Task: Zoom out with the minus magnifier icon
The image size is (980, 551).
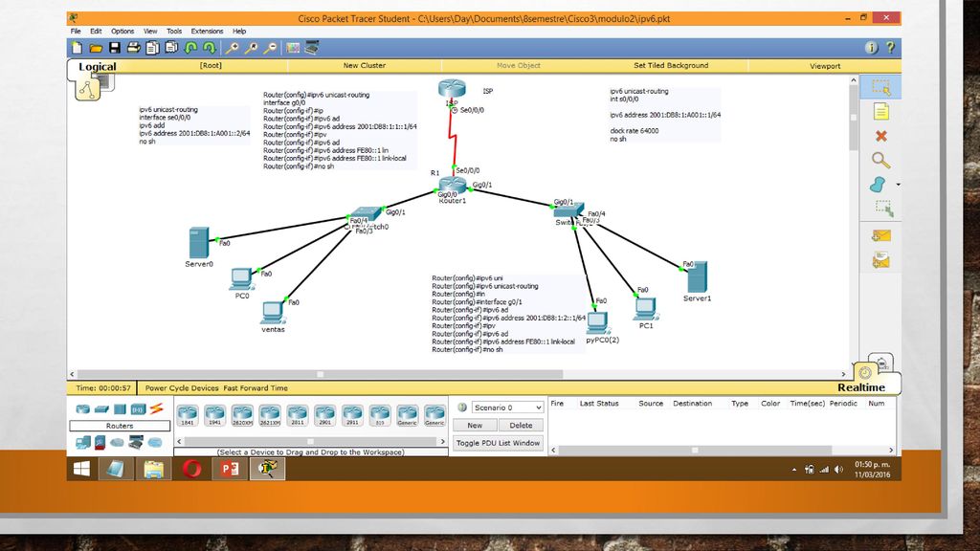Action: pyautogui.click(x=269, y=48)
